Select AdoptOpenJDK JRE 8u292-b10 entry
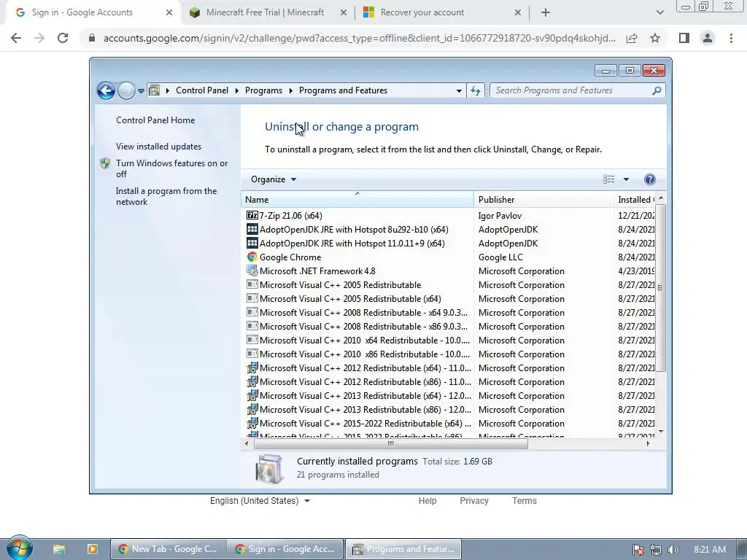This screenshot has height=560, width=747. click(x=354, y=230)
